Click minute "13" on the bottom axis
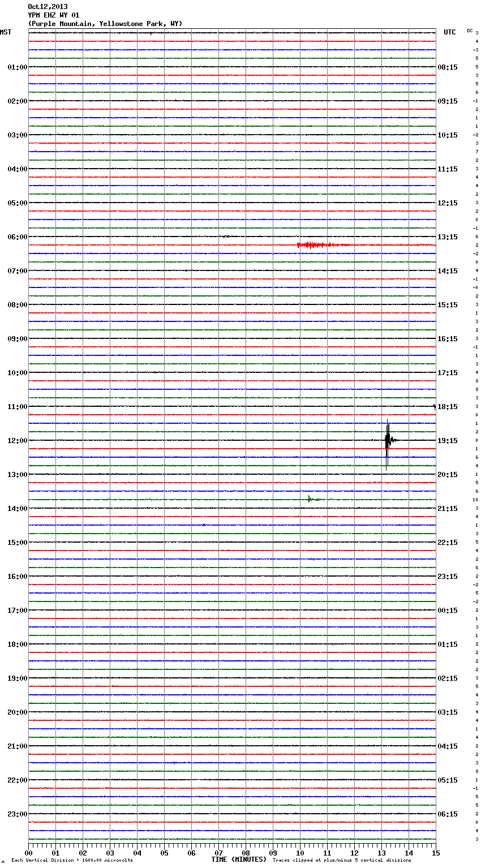 (382, 853)
